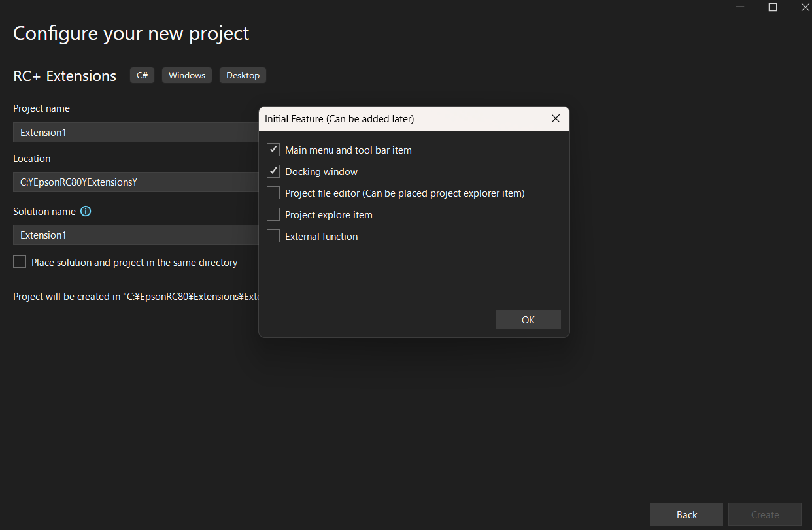812x530 pixels.
Task: Enable the Project file editor option
Action: pyautogui.click(x=273, y=193)
